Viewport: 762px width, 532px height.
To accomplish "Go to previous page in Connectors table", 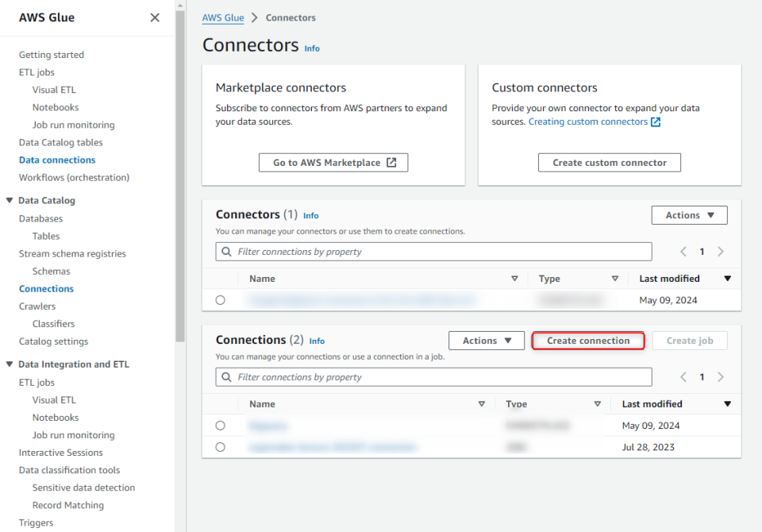I will click(683, 252).
